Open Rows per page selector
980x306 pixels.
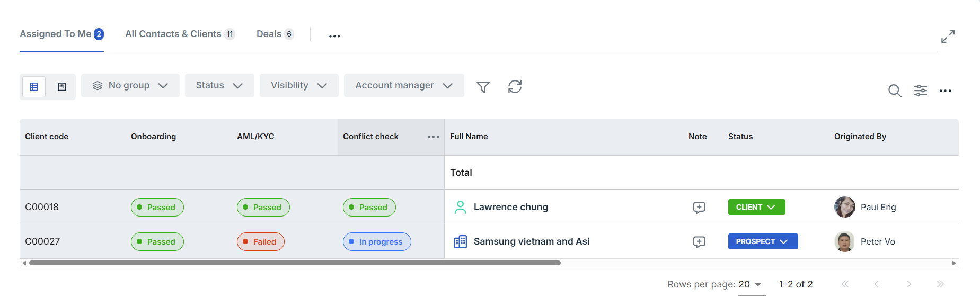point(751,285)
